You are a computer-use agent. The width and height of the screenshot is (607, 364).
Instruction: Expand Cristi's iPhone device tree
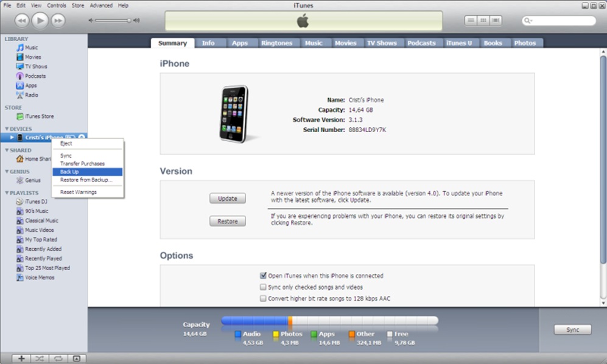pos(12,138)
